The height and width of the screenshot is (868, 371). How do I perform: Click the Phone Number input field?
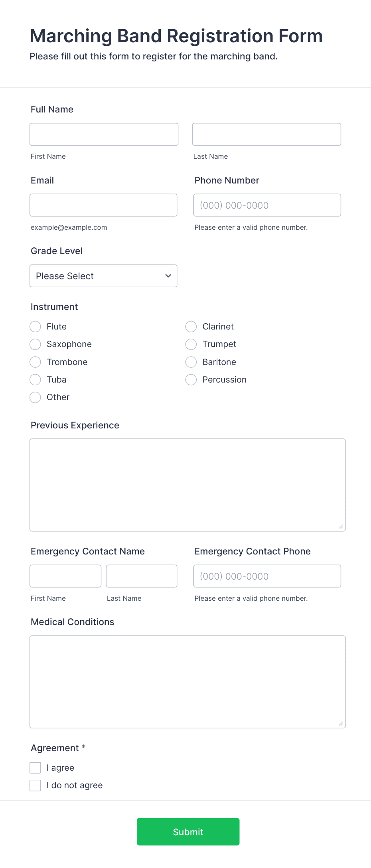pos(267,205)
